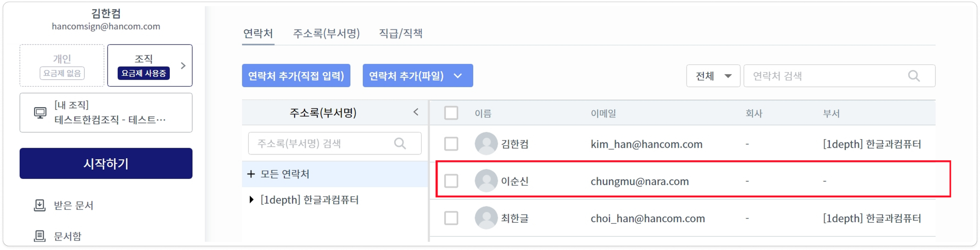Click 최한글's profile avatar
Image resolution: width=980 pixels, height=250 pixels.
(486, 218)
